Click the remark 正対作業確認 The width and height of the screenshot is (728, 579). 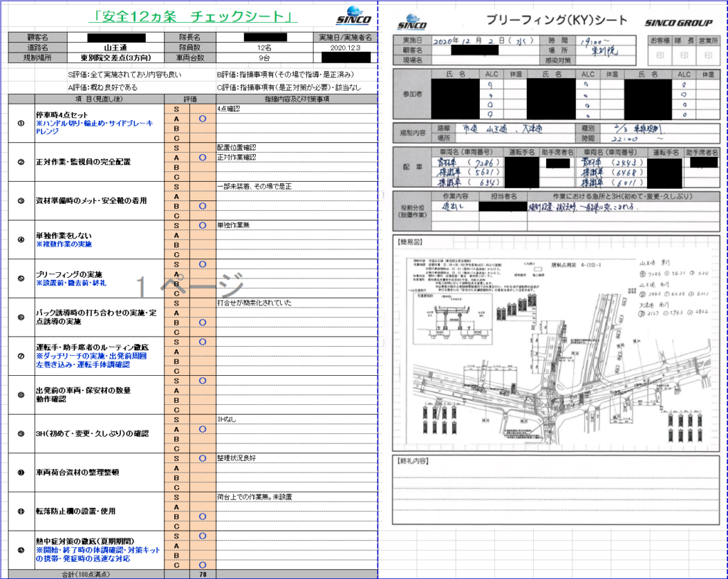[x=236, y=157]
